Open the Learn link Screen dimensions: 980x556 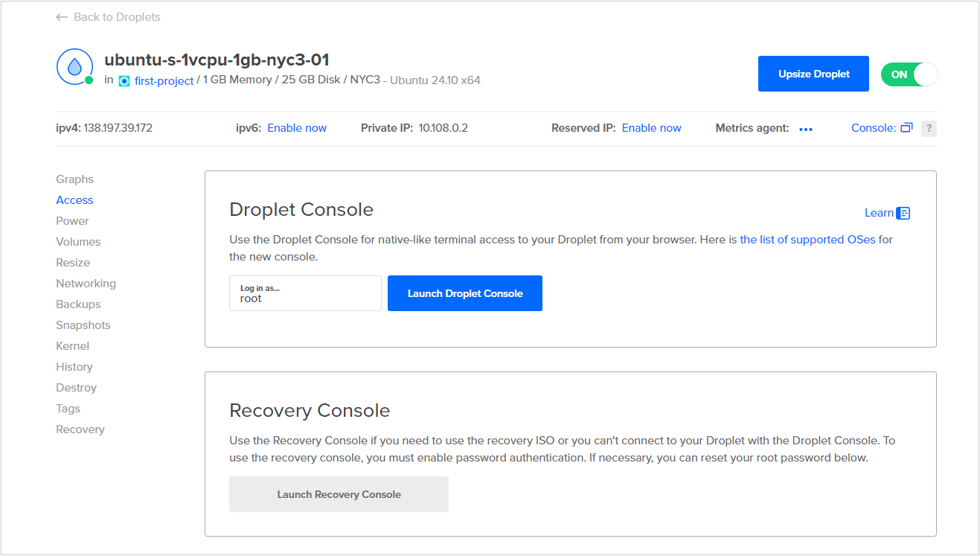click(x=879, y=213)
